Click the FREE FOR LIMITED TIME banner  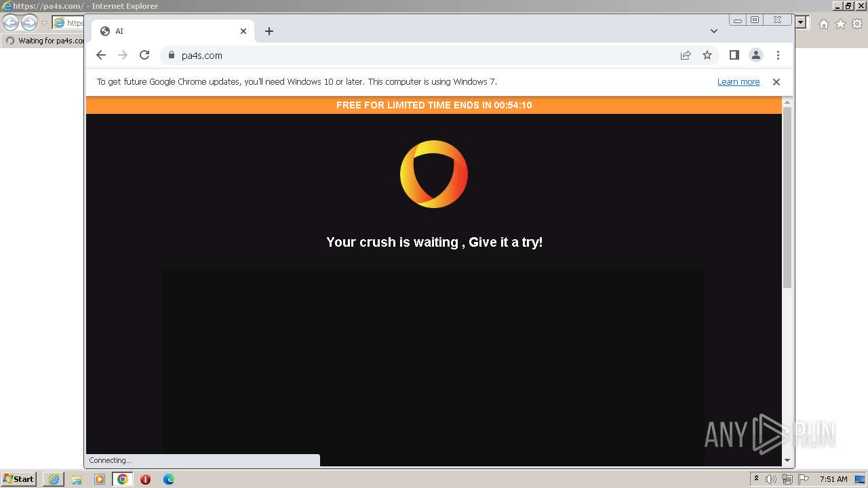434,105
